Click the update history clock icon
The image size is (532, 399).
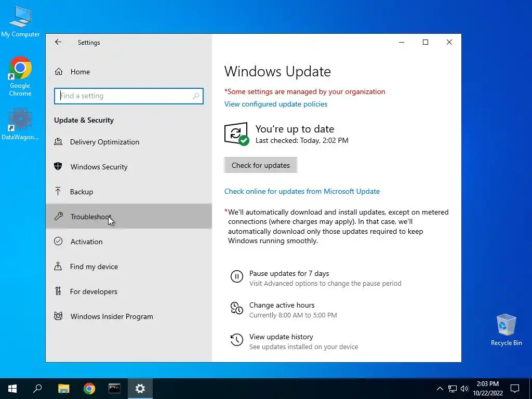click(237, 340)
